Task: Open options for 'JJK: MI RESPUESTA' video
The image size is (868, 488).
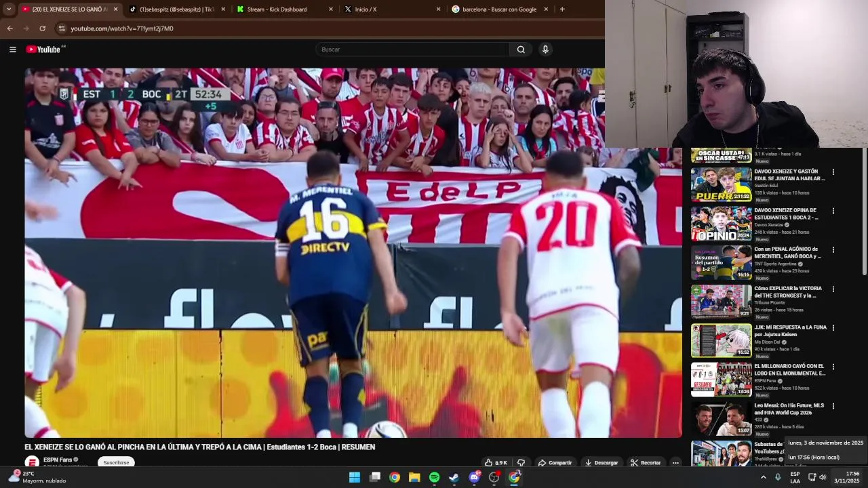Action: click(x=833, y=328)
